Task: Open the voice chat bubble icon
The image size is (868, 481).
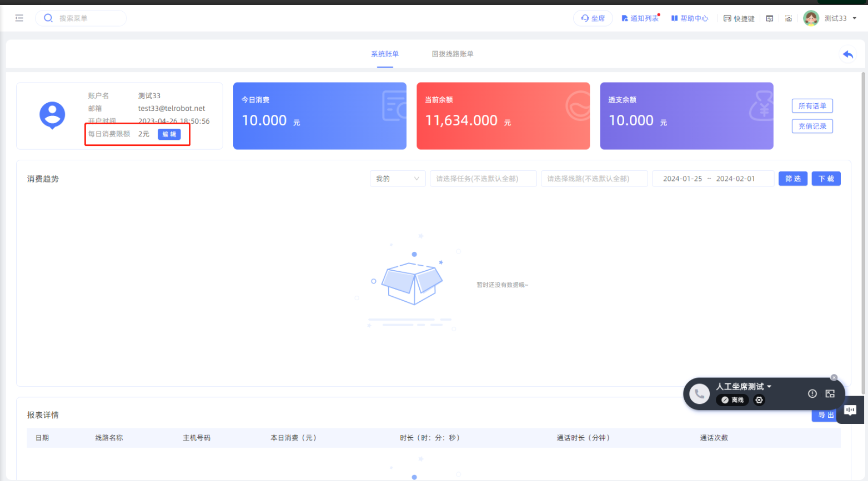Action: (850, 410)
